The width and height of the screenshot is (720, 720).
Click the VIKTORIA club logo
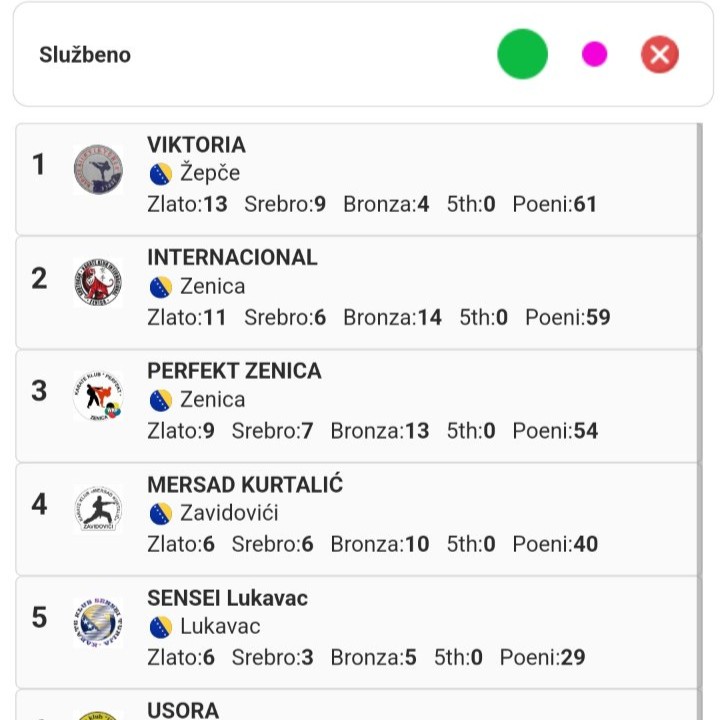(x=98, y=169)
